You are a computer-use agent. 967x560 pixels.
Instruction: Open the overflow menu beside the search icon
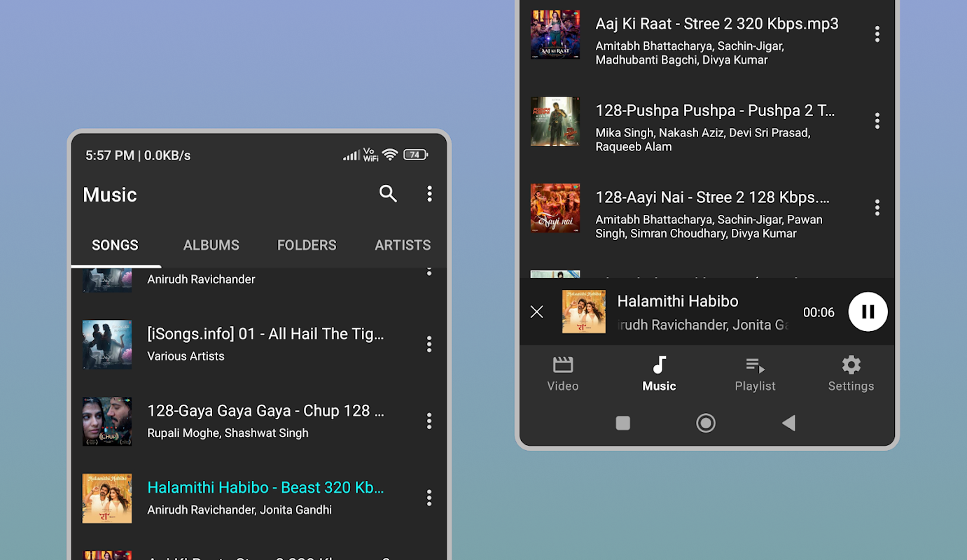tap(429, 194)
